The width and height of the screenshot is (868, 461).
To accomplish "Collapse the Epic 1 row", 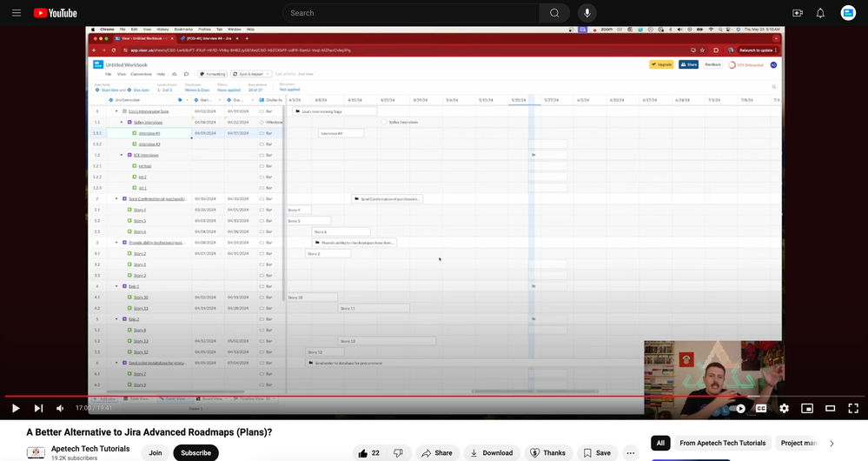I will [x=116, y=286].
